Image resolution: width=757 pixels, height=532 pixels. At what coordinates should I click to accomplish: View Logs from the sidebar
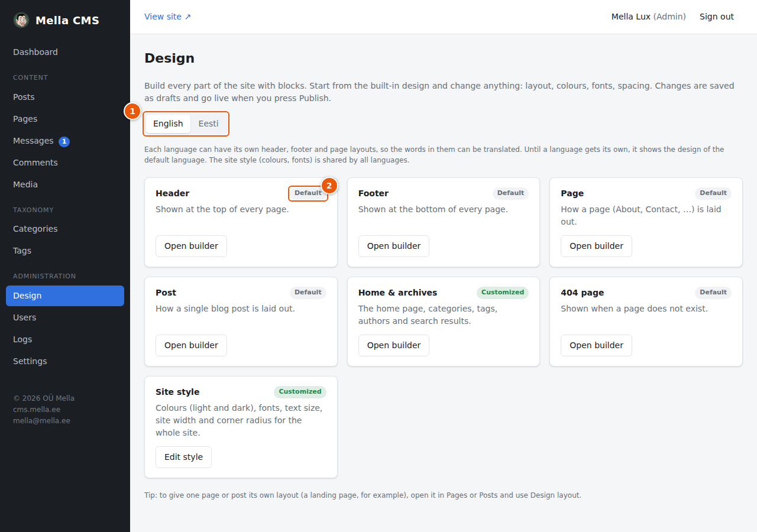(x=65, y=339)
